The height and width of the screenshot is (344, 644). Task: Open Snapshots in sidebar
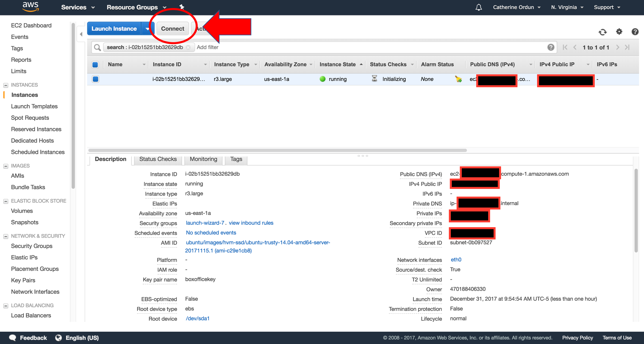point(24,223)
